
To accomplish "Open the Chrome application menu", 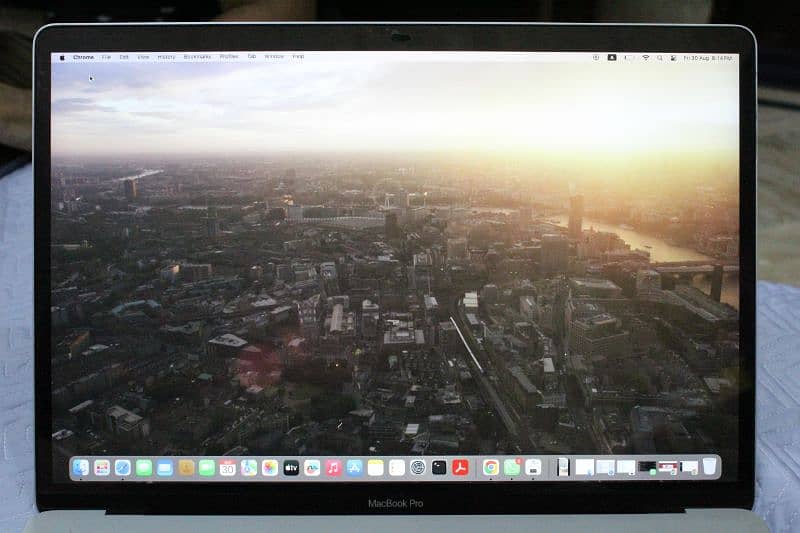I will tap(84, 57).
